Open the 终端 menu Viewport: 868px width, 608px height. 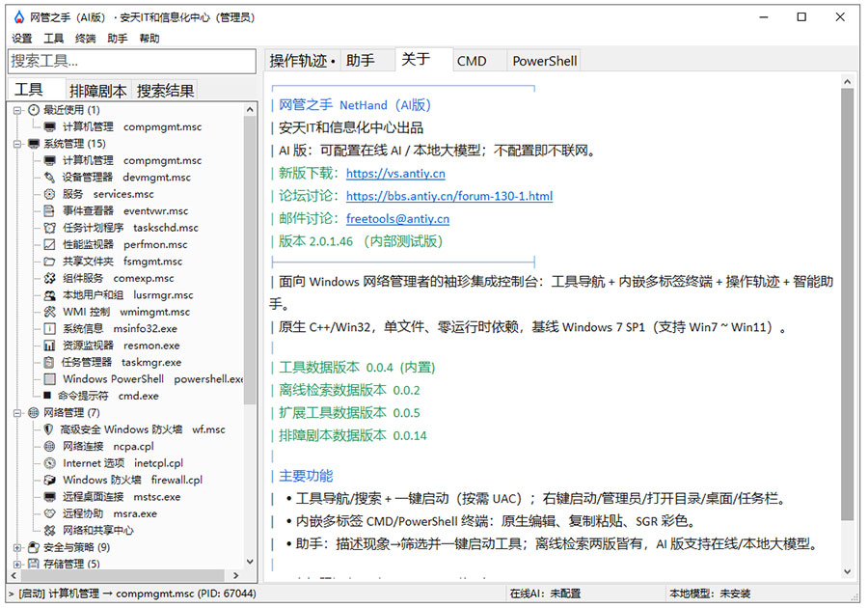point(85,39)
